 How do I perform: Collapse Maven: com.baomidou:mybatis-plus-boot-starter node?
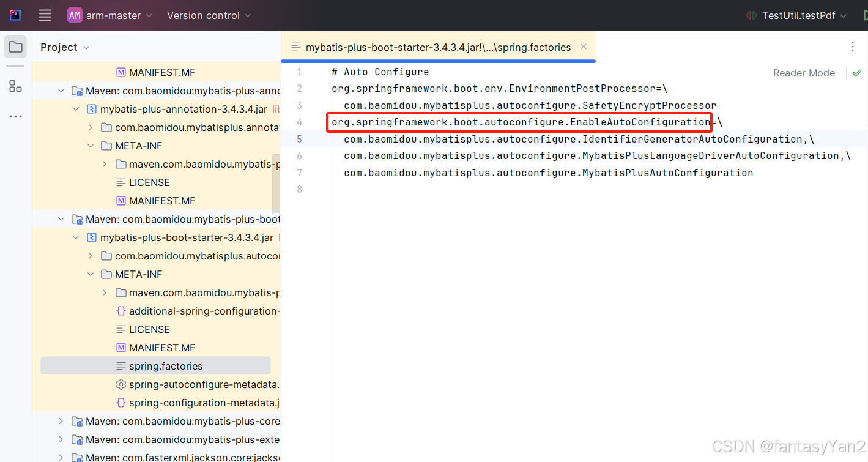point(61,219)
